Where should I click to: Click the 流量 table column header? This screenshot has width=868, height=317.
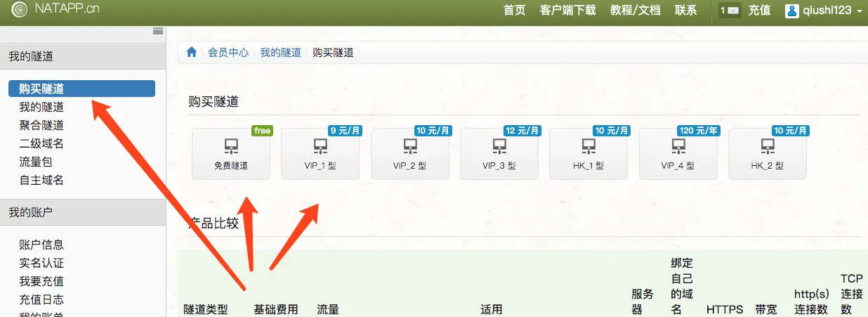point(328,309)
